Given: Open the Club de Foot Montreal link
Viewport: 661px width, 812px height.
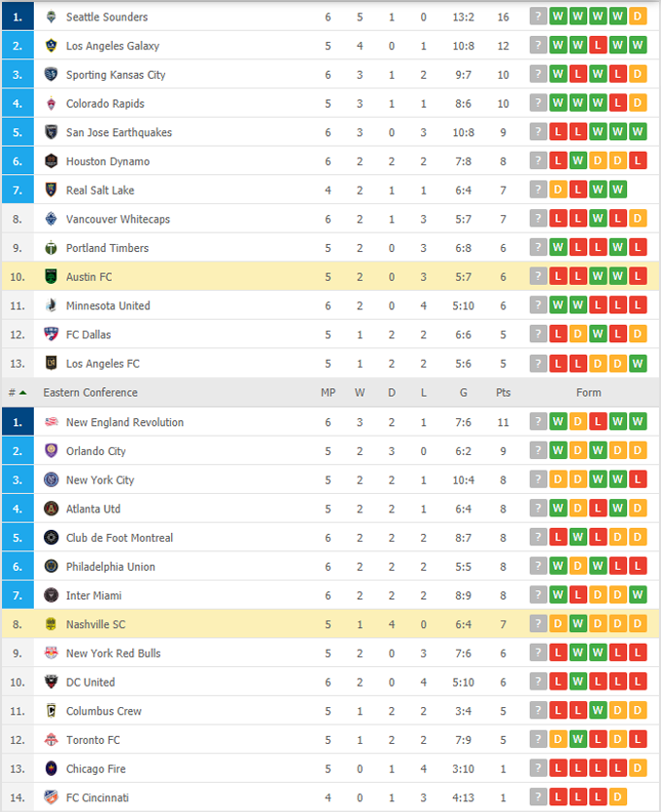Looking at the screenshot, I should click(120, 538).
